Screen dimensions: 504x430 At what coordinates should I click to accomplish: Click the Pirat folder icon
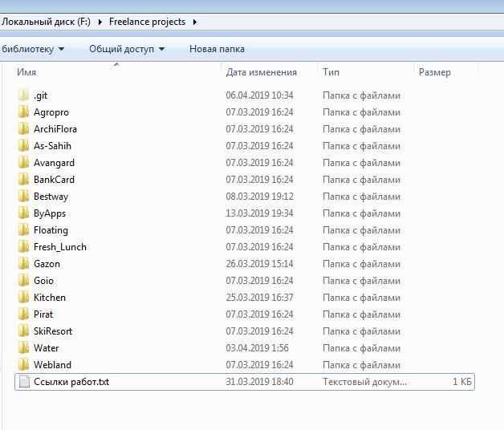coord(24,314)
